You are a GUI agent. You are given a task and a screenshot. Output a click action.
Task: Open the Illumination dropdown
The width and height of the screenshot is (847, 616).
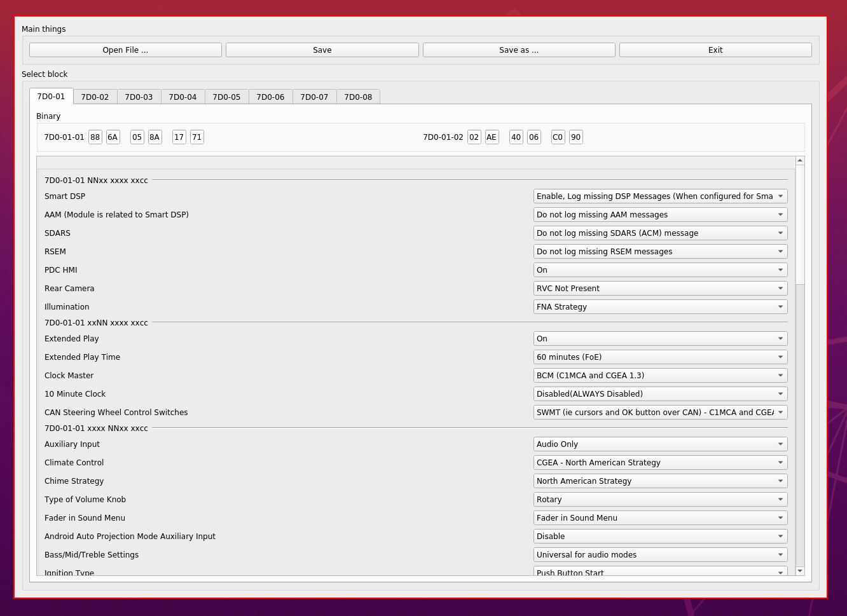(x=660, y=307)
